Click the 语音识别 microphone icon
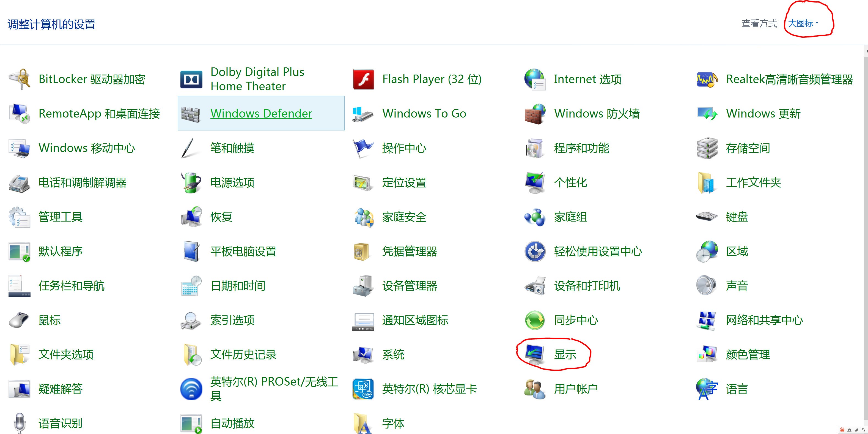The image size is (868, 434). tap(19, 423)
